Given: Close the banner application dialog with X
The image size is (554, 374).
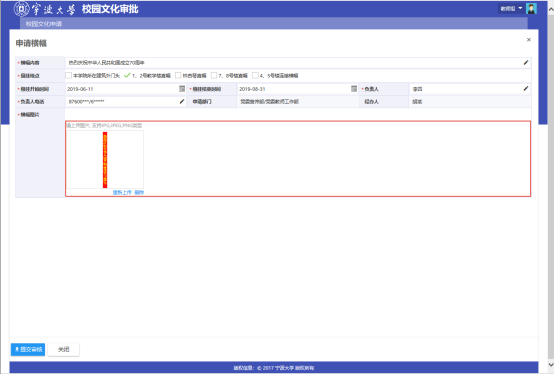Looking at the screenshot, I should click(x=529, y=40).
